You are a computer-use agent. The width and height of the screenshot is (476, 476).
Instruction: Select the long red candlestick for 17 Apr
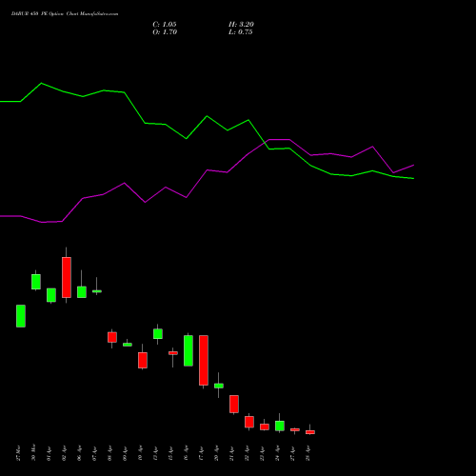click(204, 361)
